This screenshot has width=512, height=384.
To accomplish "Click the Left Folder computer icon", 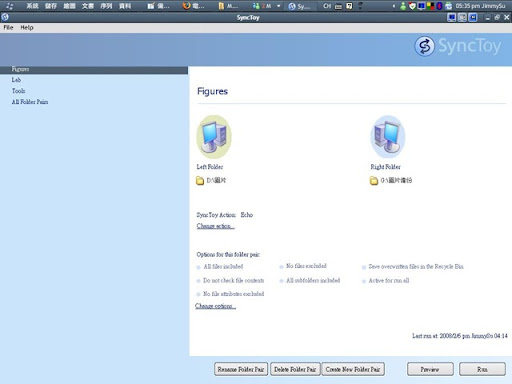I will 214,137.
